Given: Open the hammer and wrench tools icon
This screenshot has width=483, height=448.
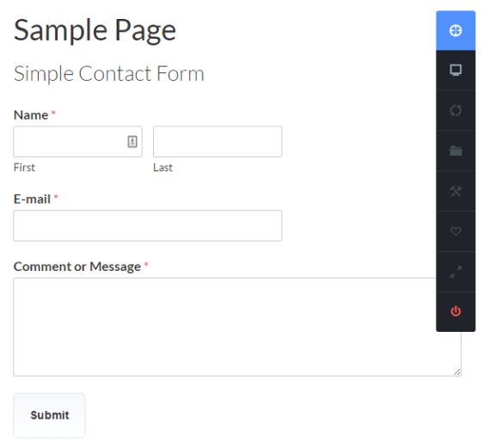Looking at the screenshot, I should [x=455, y=191].
